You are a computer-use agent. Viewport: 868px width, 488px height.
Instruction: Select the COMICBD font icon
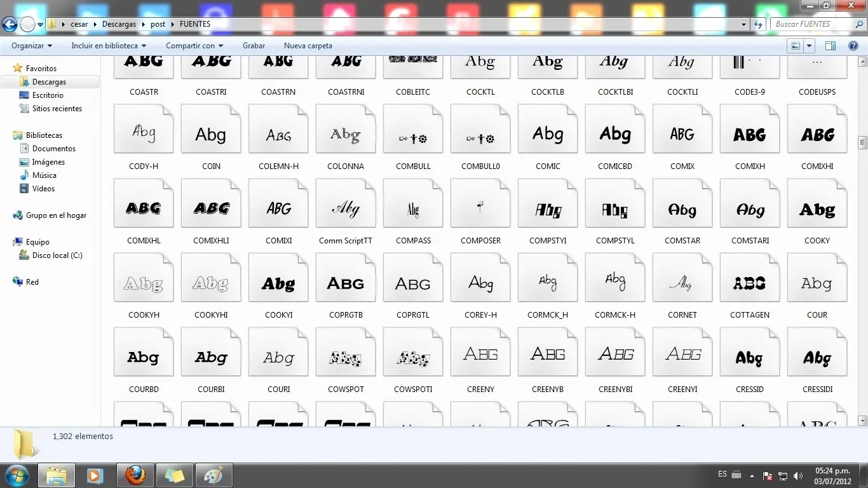[615, 129]
